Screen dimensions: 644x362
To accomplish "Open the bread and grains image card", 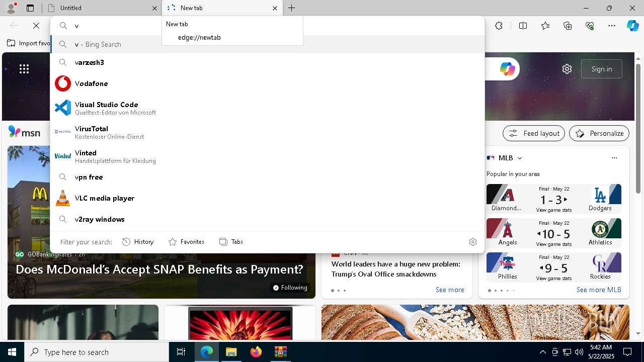I will point(475,322).
